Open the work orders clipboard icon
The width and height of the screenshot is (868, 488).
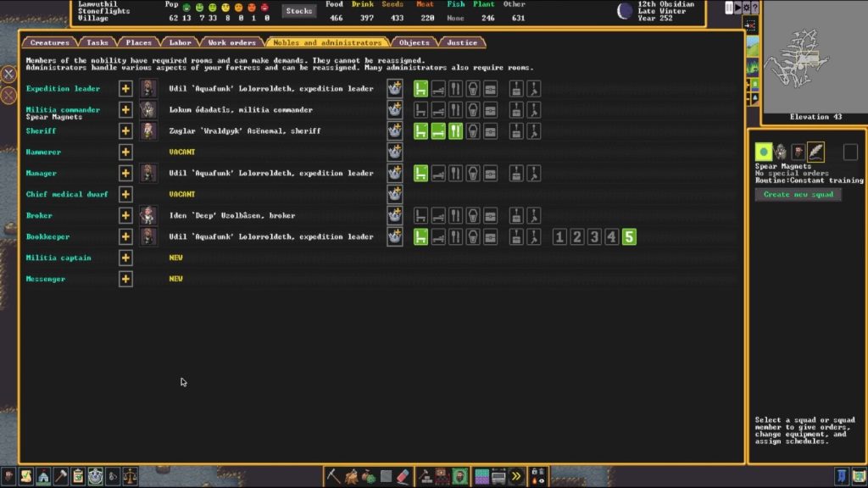[x=78, y=476]
